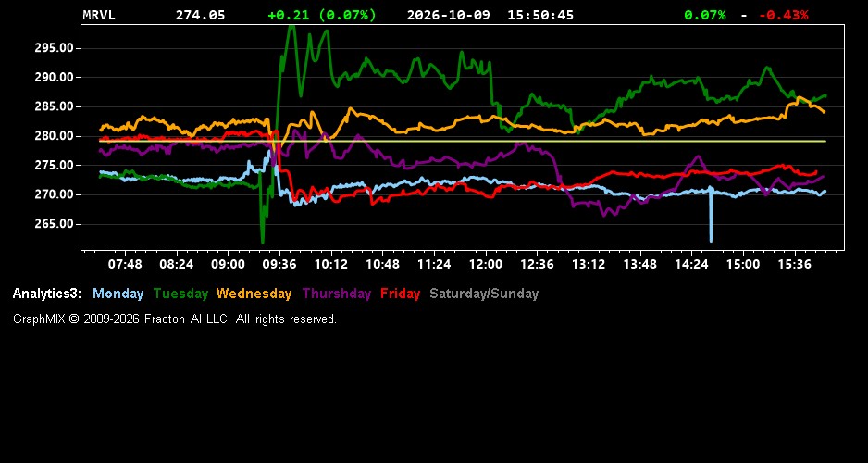Image resolution: width=868 pixels, height=463 pixels.
Task: Toggle the Monday series in legend
Action: [x=118, y=294]
